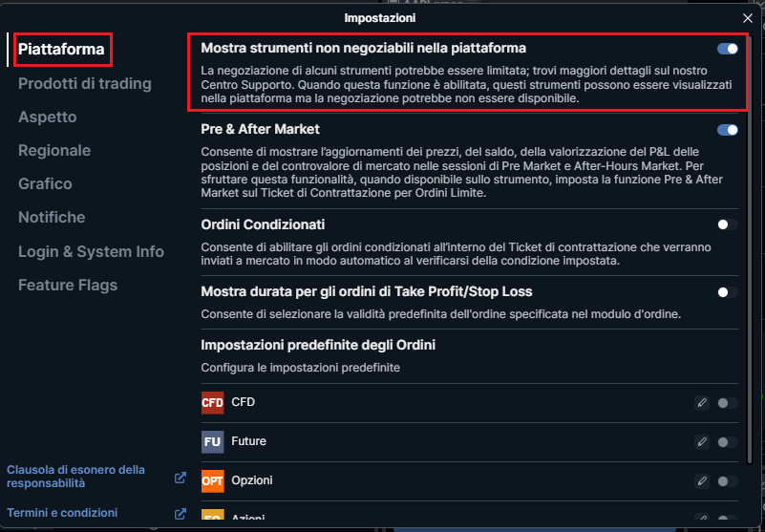Switch to the Aspetto section
The image size is (765, 532).
point(48,117)
